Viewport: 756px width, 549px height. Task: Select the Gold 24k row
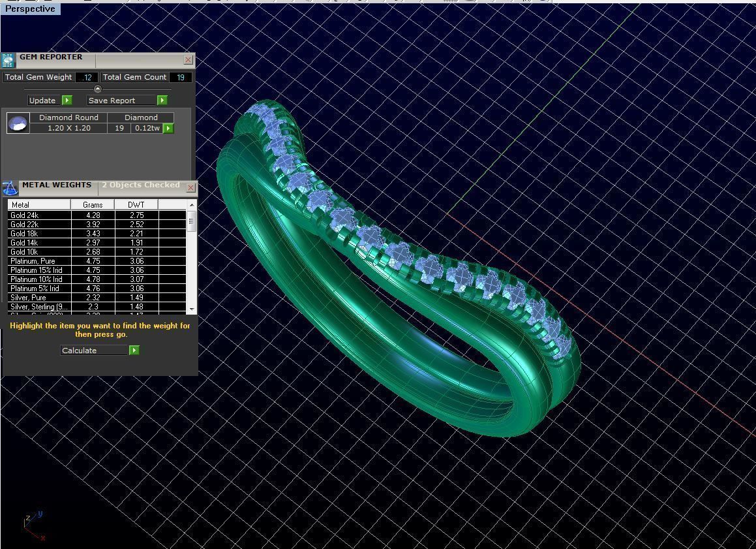click(97, 215)
